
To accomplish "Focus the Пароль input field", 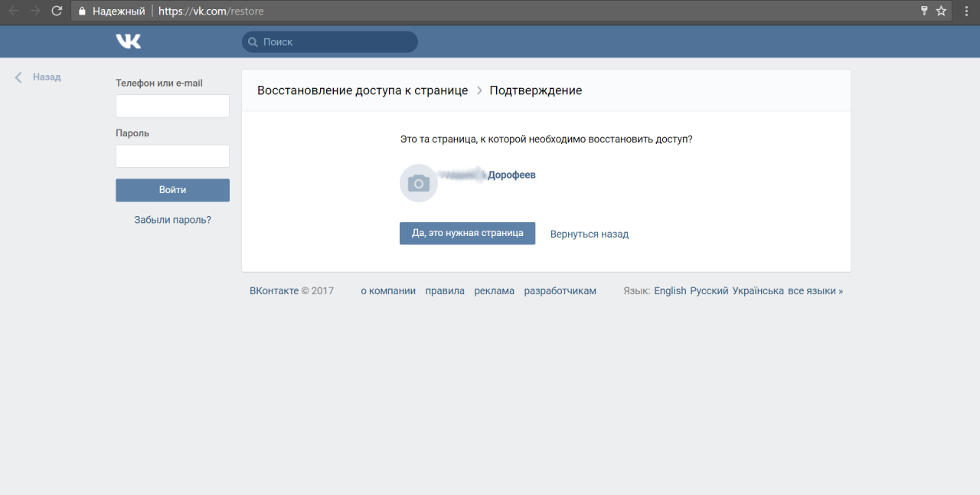I will pos(172,156).
